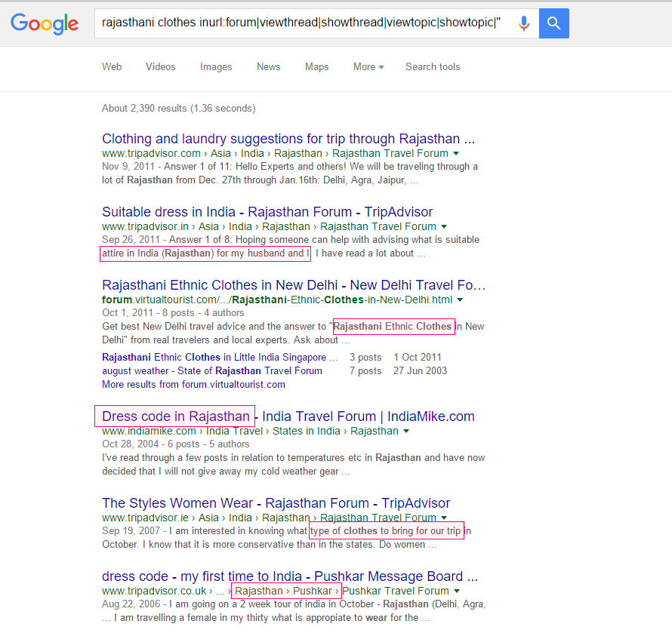Open 'Suitable dress in India' result
The width and height of the screenshot is (672, 633).
click(267, 212)
